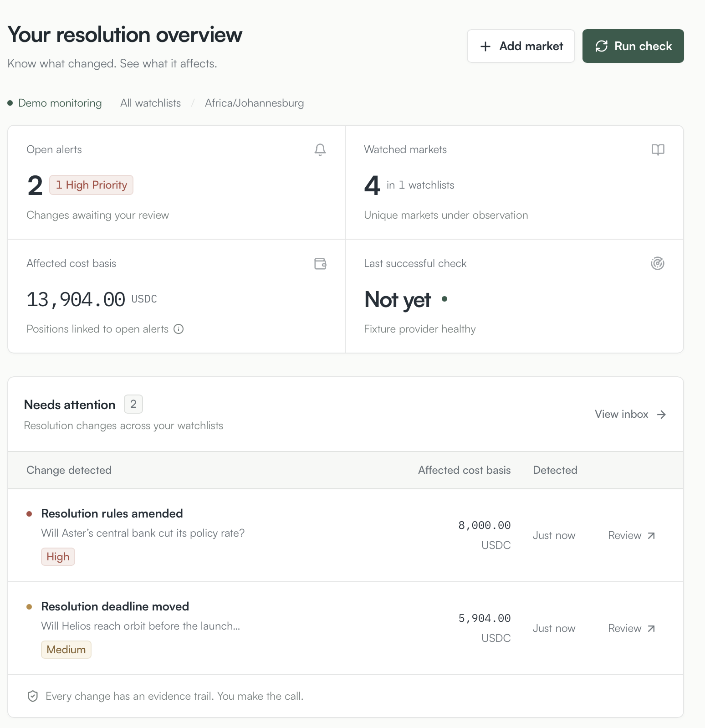
Task: Click the Not yet status text
Action: 398,300
